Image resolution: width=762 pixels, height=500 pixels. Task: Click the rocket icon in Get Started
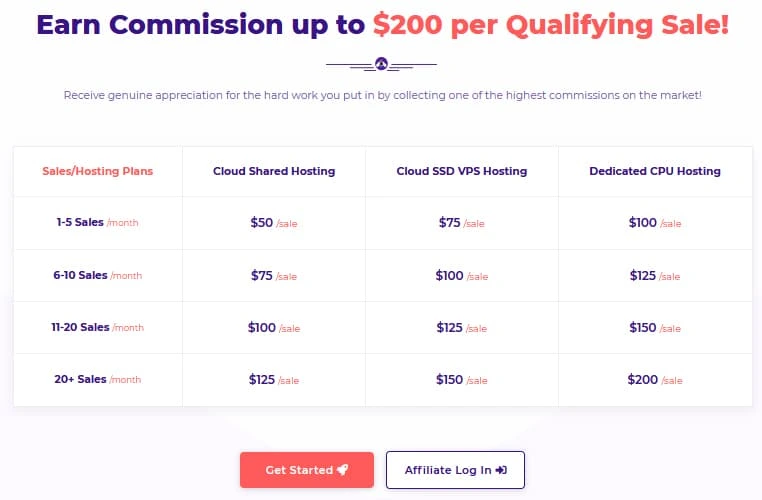tap(343, 469)
